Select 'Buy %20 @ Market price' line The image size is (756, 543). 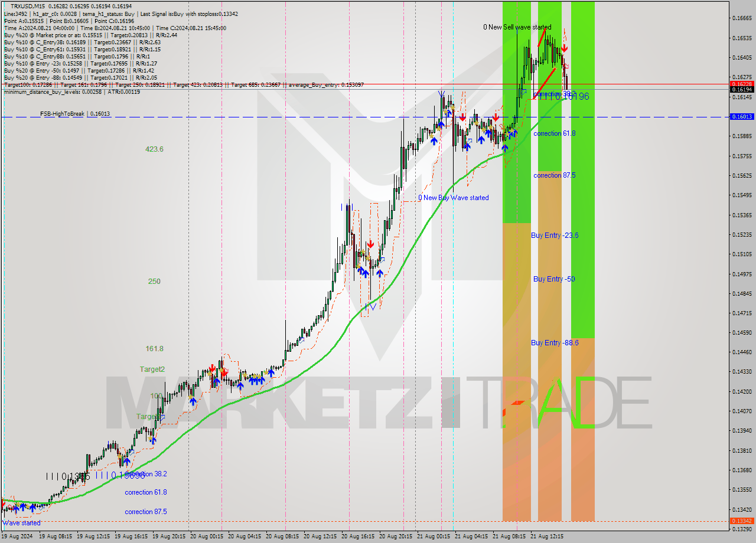pyautogui.click(x=90, y=35)
